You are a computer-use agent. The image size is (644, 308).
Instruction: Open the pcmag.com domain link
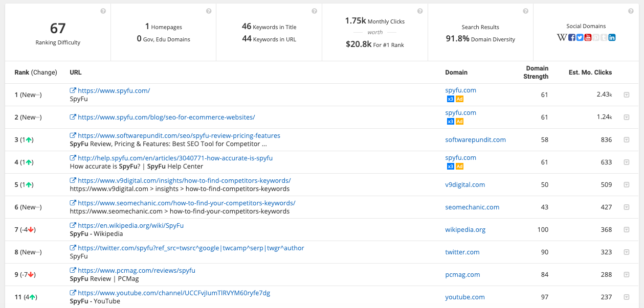(463, 275)
